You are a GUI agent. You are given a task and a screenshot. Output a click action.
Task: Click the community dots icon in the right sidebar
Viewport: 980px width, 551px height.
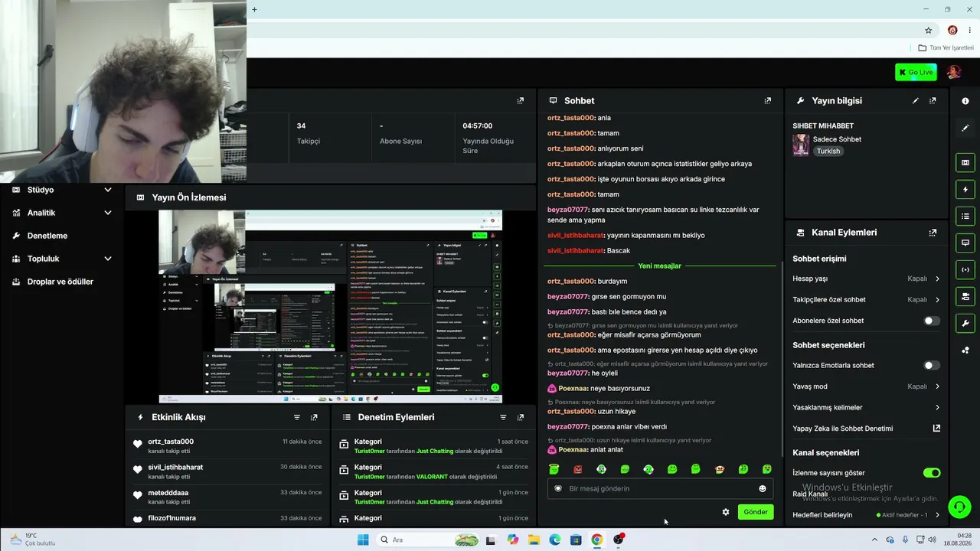point(965,350)
